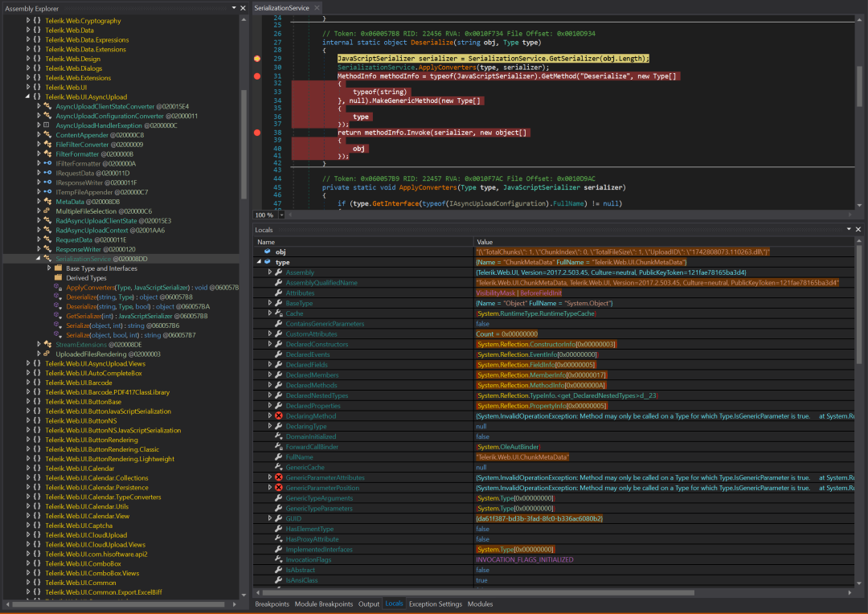The image size is (868, 614).
Task: Close the Locals panel
Action: (x=858, y=229)
